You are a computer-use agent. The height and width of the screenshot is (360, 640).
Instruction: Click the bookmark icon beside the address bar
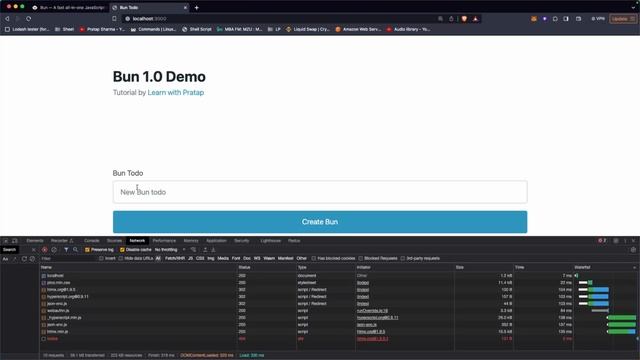click(114, 19)
